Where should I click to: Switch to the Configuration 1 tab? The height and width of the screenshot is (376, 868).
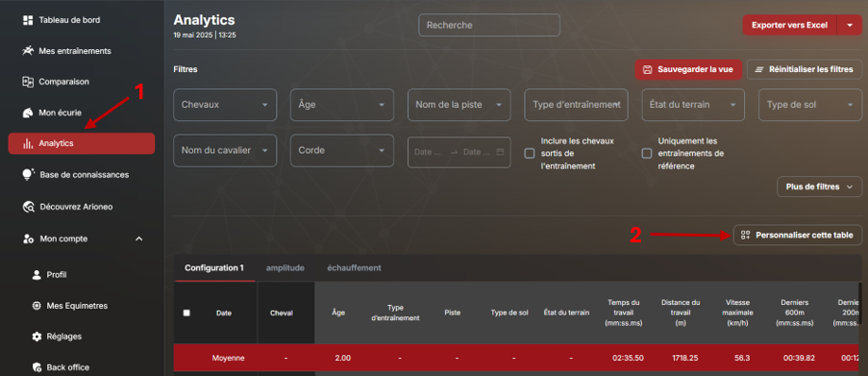tap(214, 268)
